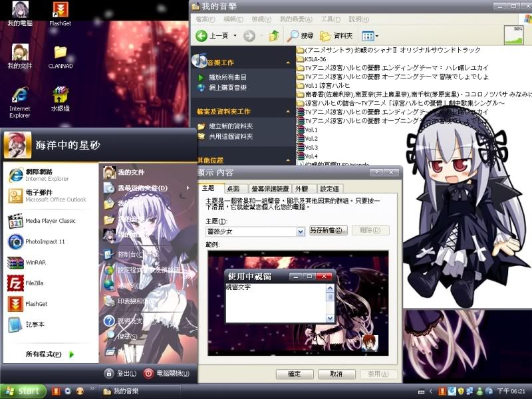The height and width of the screenshot is (399, 532).
Task: Open the CLANNAD folder on the desktop
Action: [61, 57]
